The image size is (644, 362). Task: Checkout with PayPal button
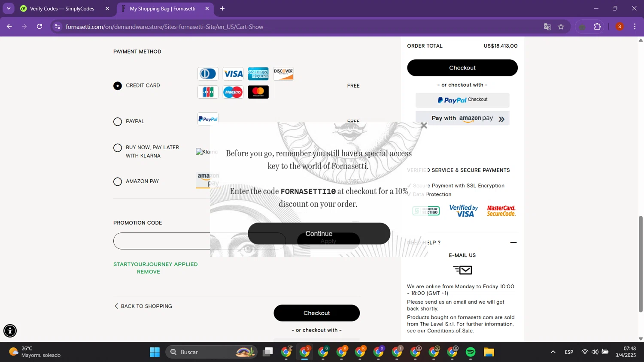click(462, 100)
